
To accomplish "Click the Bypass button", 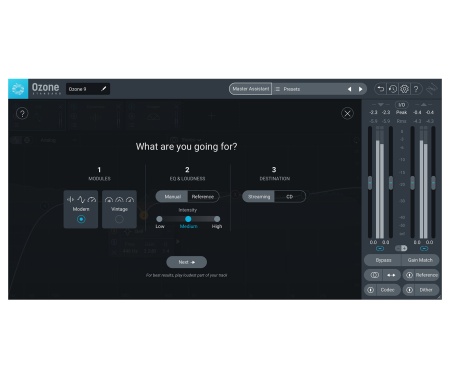I will (383, 260).
